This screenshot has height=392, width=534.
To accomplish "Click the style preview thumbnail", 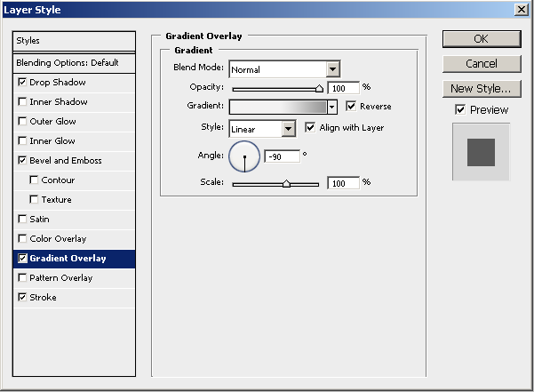I will (481, 152).
